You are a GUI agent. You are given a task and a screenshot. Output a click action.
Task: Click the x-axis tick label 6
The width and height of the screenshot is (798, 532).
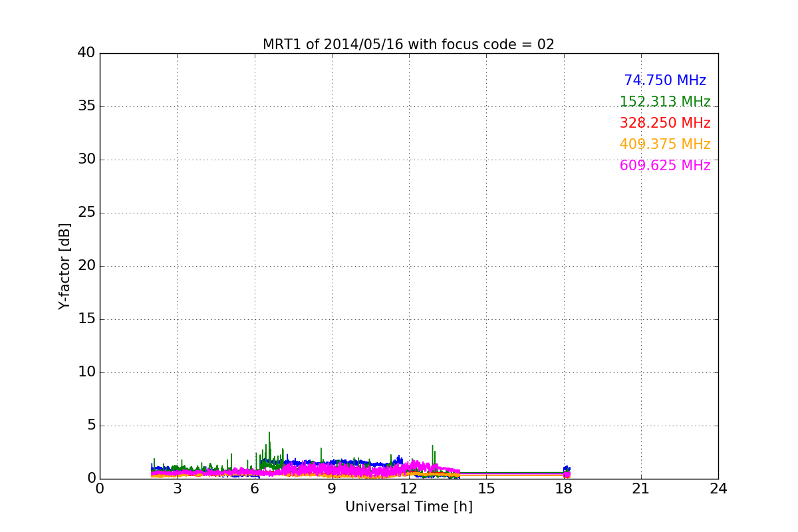(x=255, y=489)
